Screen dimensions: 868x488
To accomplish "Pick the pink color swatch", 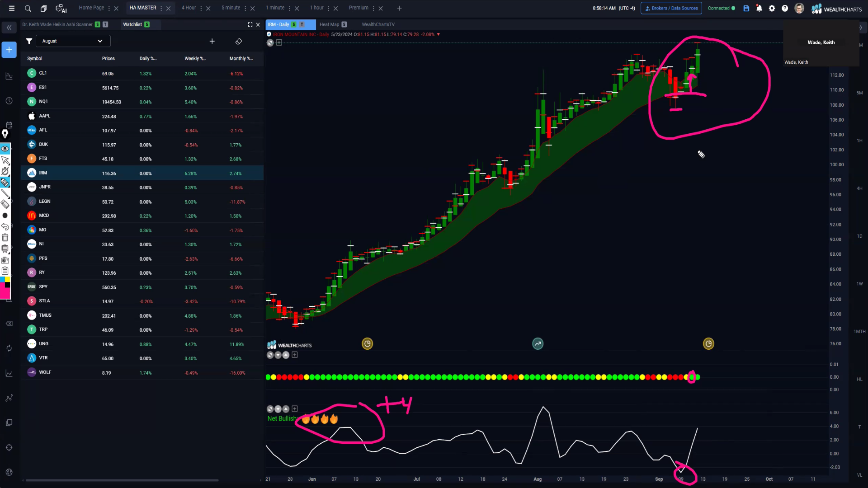I will (5, 294).
